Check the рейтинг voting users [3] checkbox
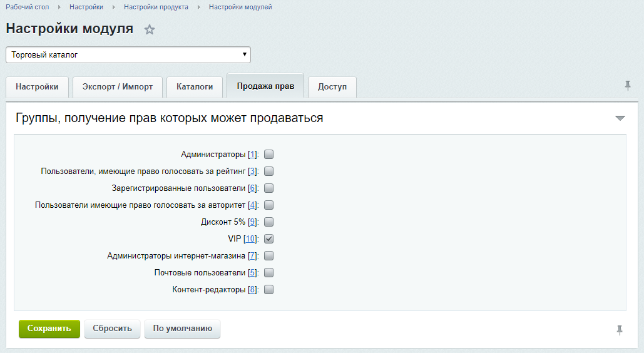 [268, 171]
